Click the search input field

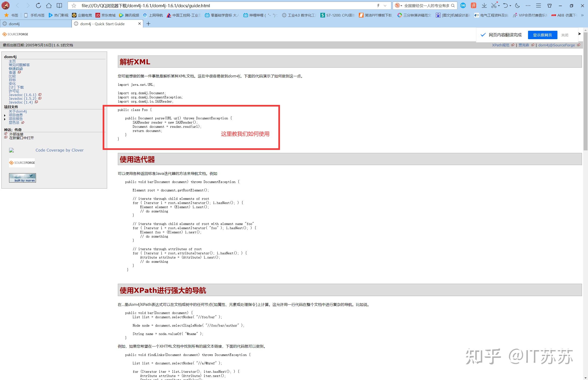point(427,5)
